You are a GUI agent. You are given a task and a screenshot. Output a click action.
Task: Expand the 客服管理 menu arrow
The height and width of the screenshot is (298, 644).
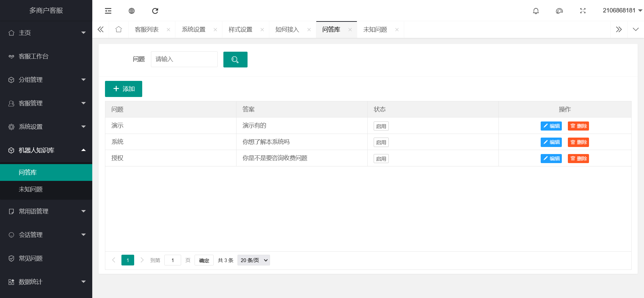point(84,103)
